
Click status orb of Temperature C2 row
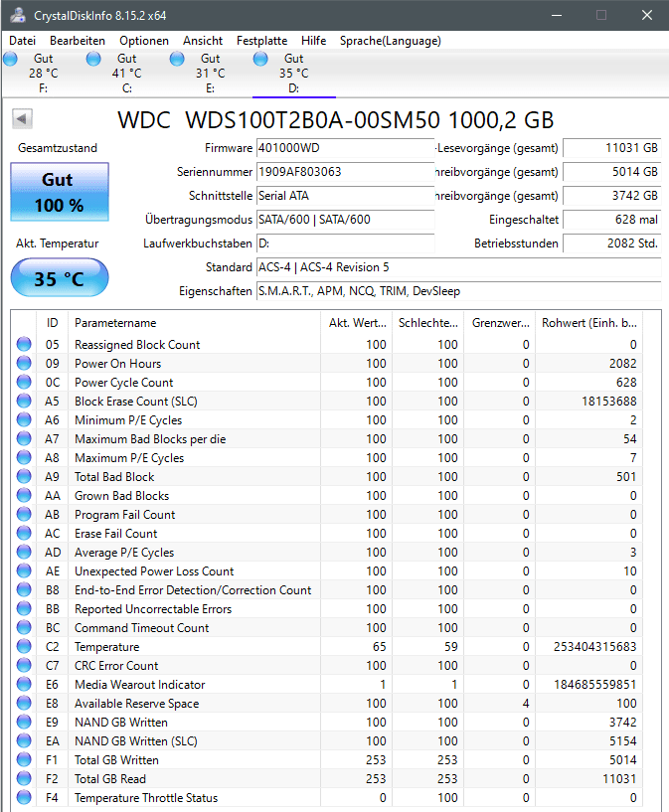pyautogui.click(x=24, y=646)
